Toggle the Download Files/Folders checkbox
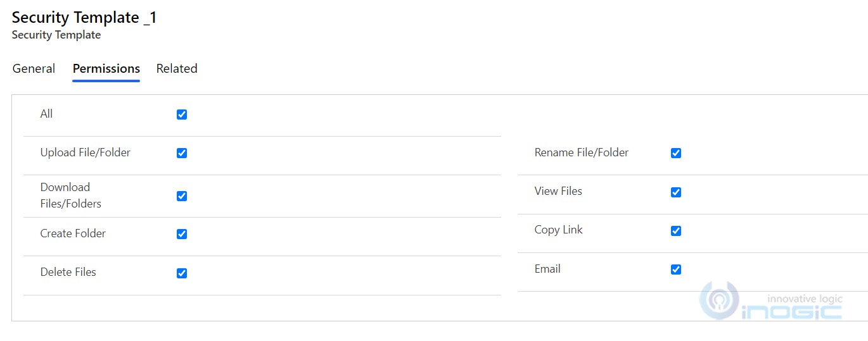The width and height of the screenshot is (868, 341). 182,196
